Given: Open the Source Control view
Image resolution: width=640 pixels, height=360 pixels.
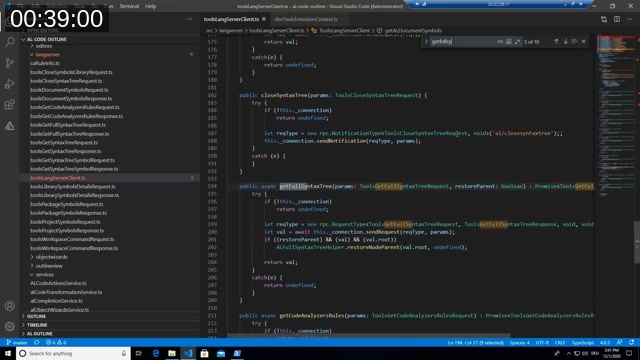Looking at the screenshot, I should point(10,62).
